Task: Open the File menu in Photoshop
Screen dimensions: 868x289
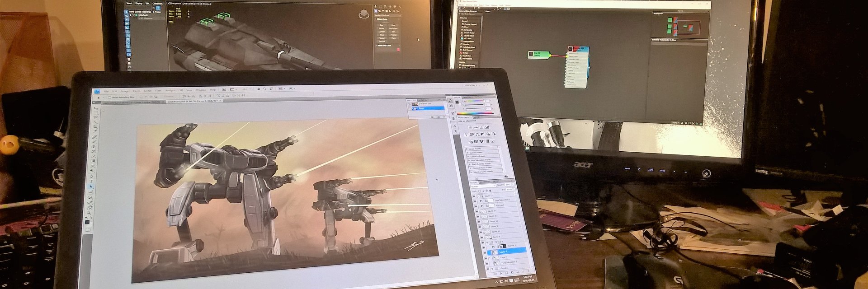Action: (x=106, y=91)
